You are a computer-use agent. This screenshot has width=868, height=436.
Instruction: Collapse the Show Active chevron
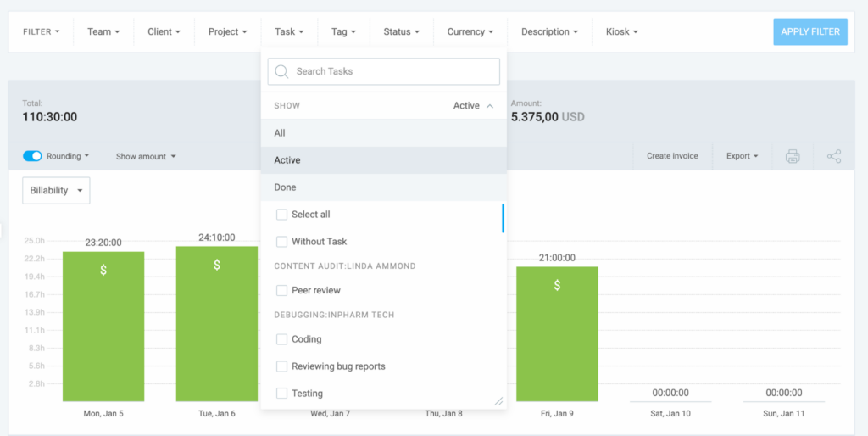489,106
